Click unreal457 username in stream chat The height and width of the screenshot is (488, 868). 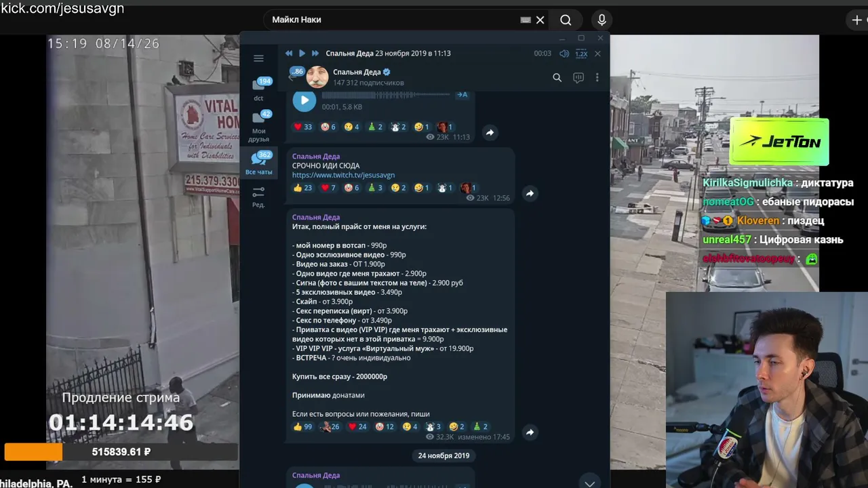coord(727,239)
